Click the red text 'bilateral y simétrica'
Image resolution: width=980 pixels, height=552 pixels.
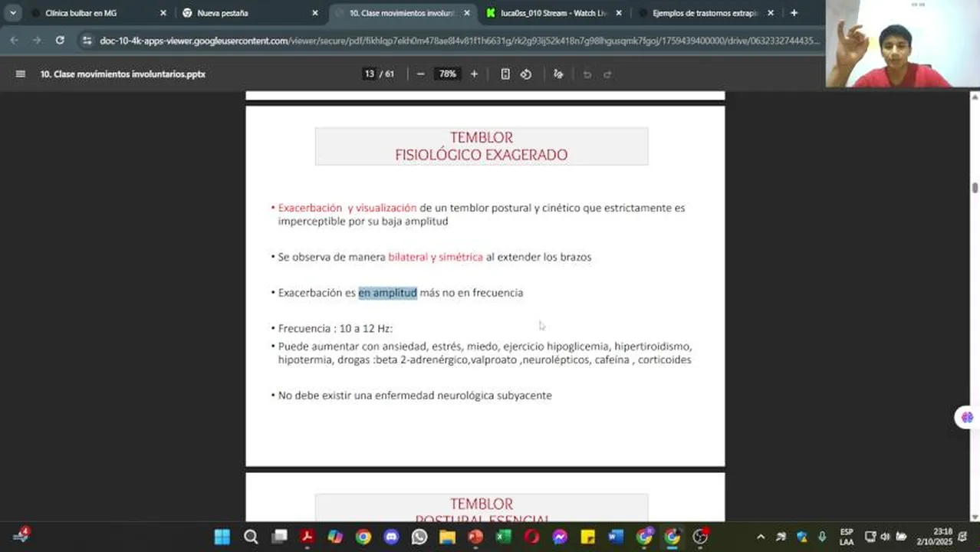(436, 257)
